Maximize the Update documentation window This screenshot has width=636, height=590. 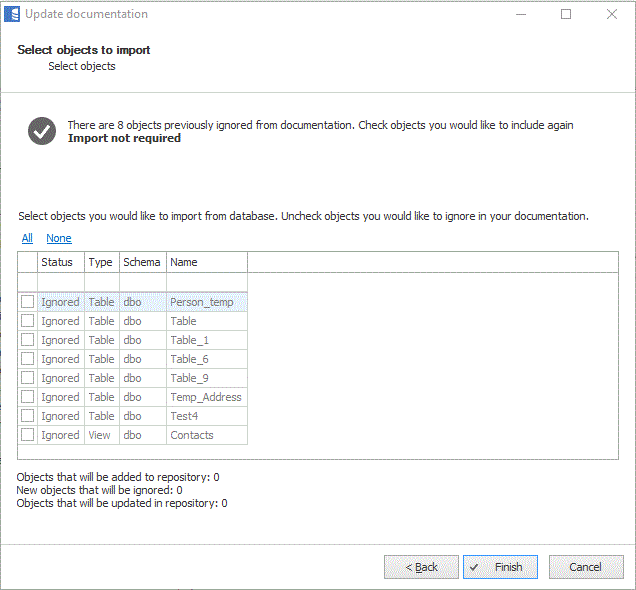[566, 15]
